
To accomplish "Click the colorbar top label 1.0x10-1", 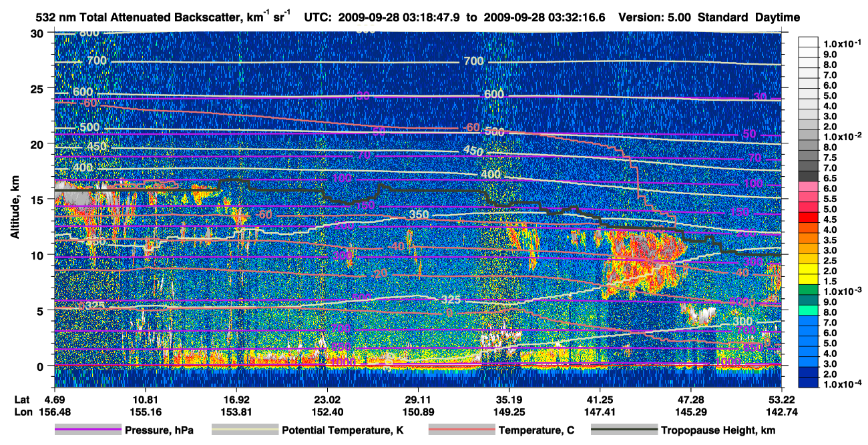I will 841,43.
